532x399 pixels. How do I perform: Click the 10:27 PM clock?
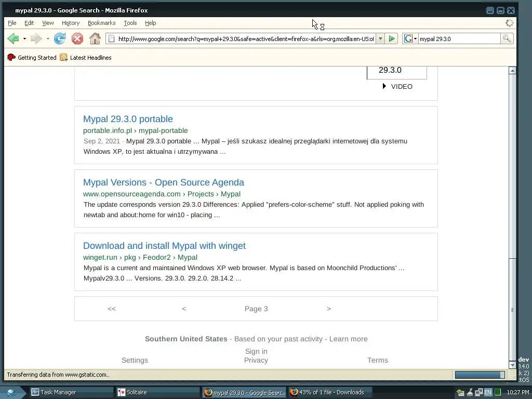(x=518, y=392)
